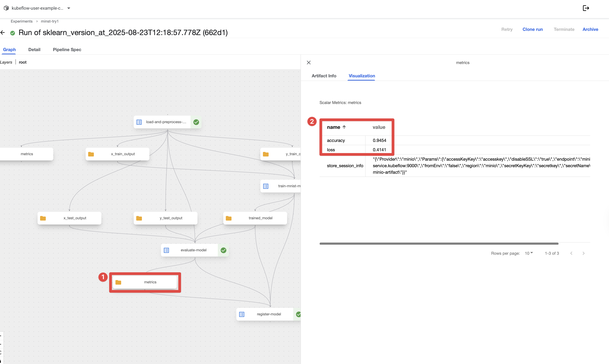Open the rows per page dropdown
This screenshot has height=364, width=609.
tap(529, 253)
